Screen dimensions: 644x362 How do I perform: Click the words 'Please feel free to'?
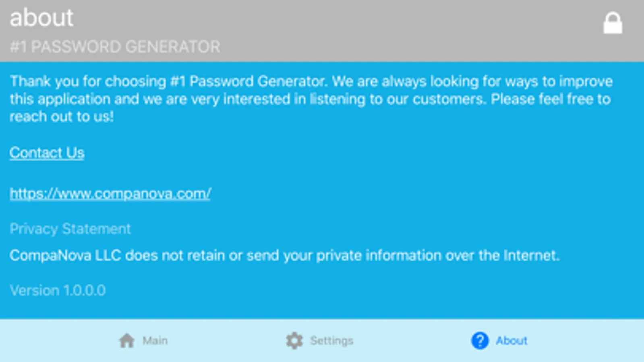pyautogui.click(x=551, y=99)
